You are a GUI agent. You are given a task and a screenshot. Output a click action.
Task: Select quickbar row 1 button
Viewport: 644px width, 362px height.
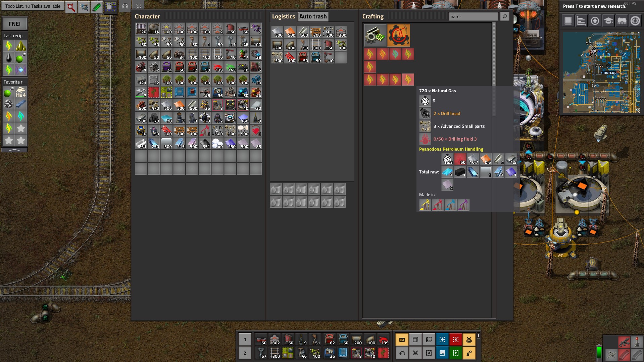pyautogui.click(x=245, y=340)
